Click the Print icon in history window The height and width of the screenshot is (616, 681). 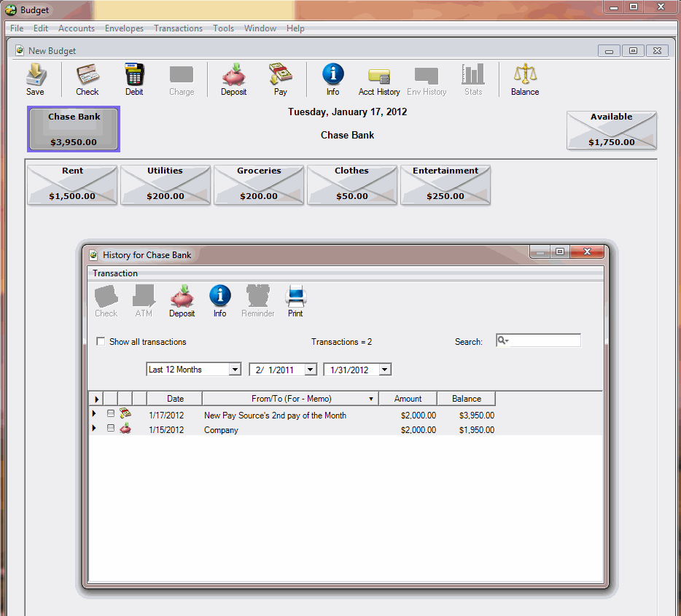295,300
